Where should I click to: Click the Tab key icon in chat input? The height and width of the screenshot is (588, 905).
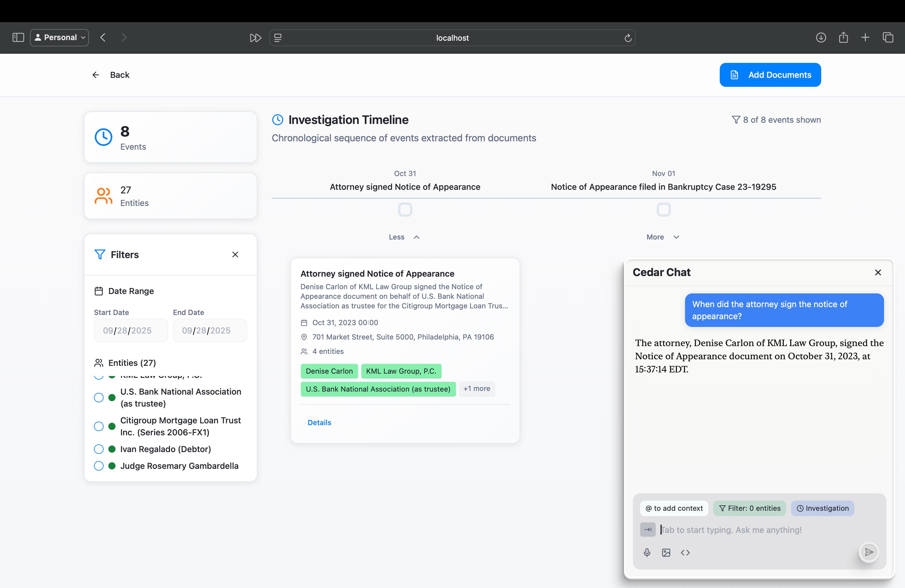tap(648, 529)
